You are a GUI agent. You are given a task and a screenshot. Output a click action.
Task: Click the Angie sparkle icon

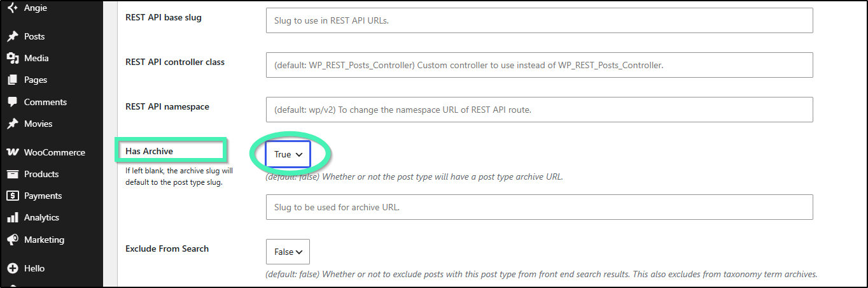pyautogui.click(x=12, y=8)
